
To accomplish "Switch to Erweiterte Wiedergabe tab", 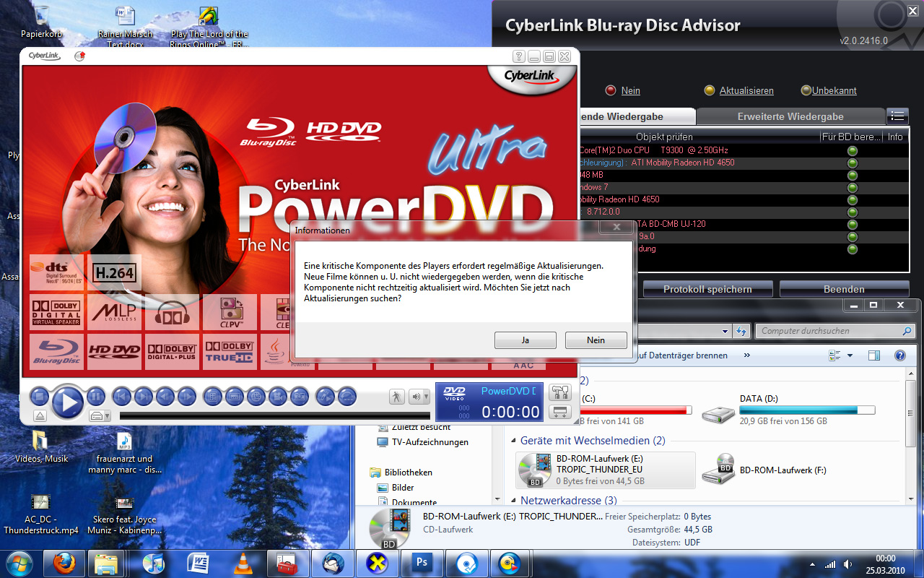I will [790, 116].
